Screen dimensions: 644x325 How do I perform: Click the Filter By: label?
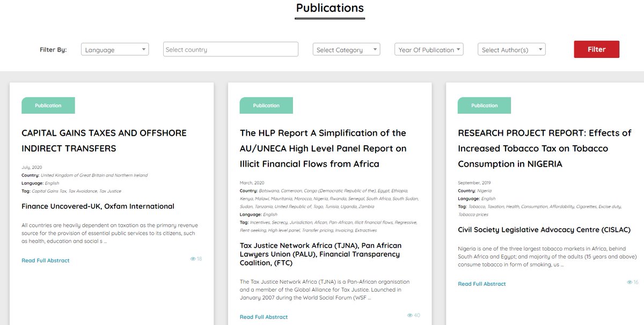53,50
